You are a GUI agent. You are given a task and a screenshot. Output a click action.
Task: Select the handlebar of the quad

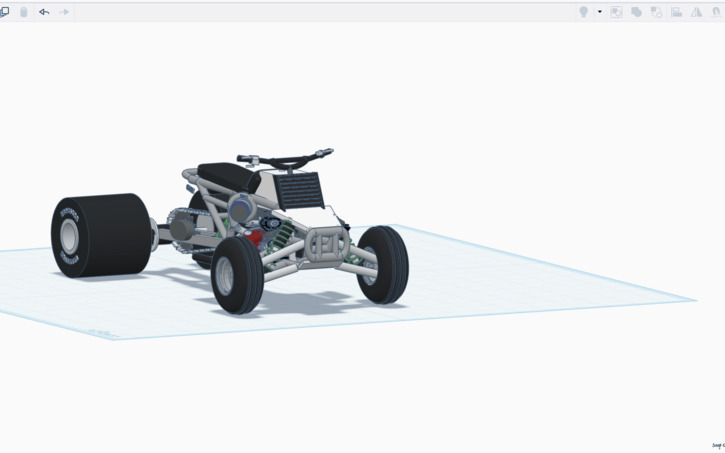pyautogui.click(x=285, y=159)
